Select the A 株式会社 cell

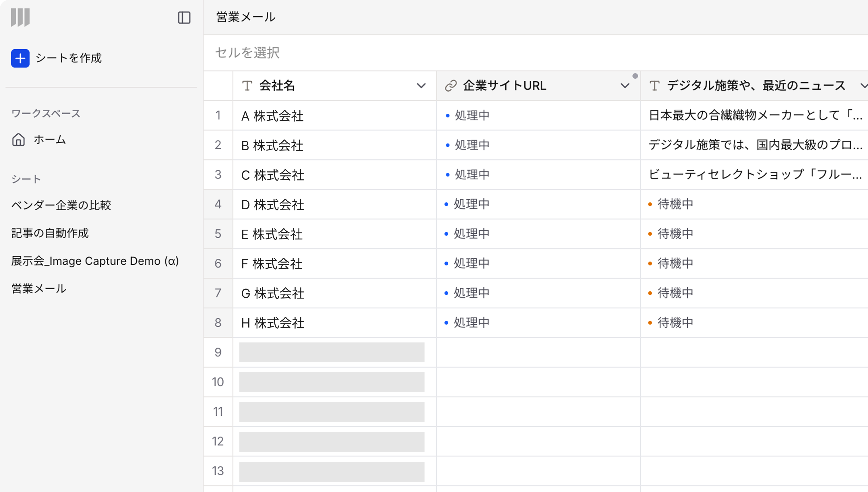point(334,116)
